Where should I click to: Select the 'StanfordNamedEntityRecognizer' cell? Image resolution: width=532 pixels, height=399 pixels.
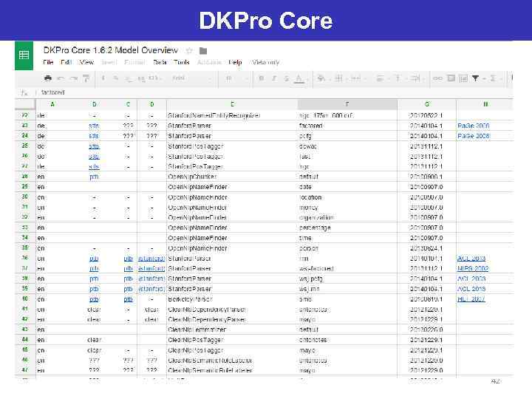pos(232,116)
